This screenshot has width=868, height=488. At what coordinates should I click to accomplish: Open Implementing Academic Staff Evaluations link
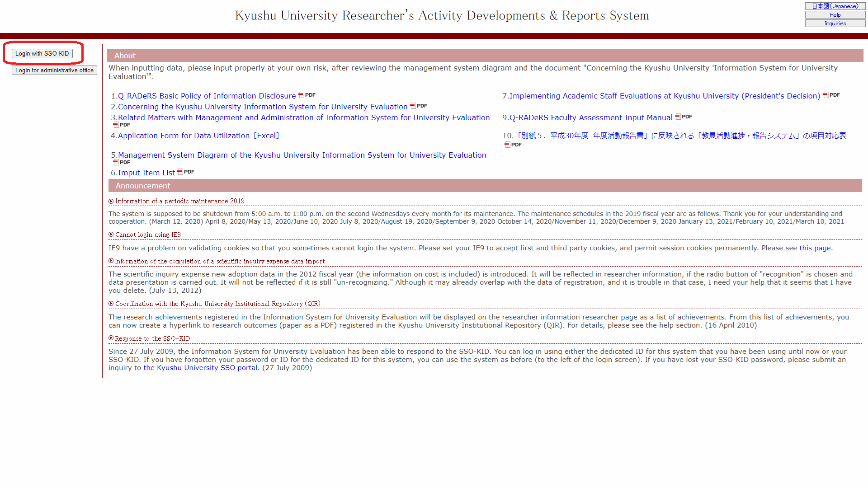coord(665,96)
